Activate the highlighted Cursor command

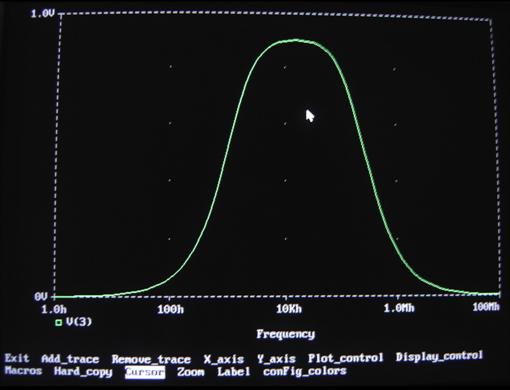coord(145,372)
